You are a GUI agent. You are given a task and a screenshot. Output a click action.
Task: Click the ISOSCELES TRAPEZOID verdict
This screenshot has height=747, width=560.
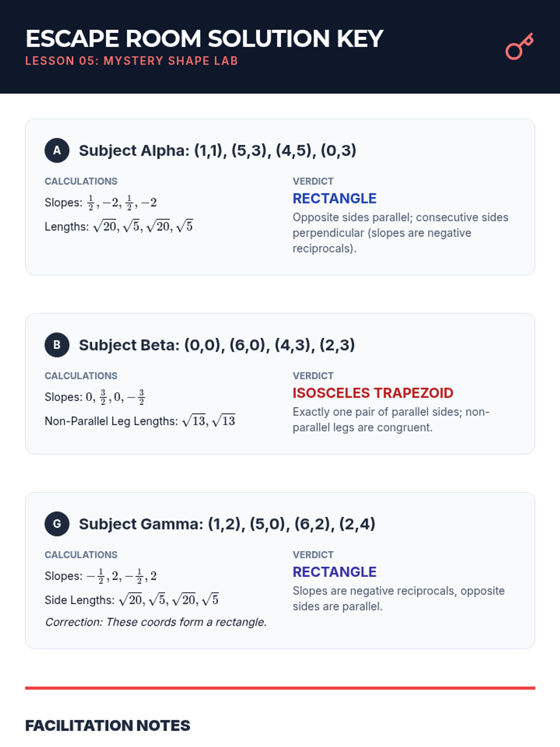[x=372, y=393]
